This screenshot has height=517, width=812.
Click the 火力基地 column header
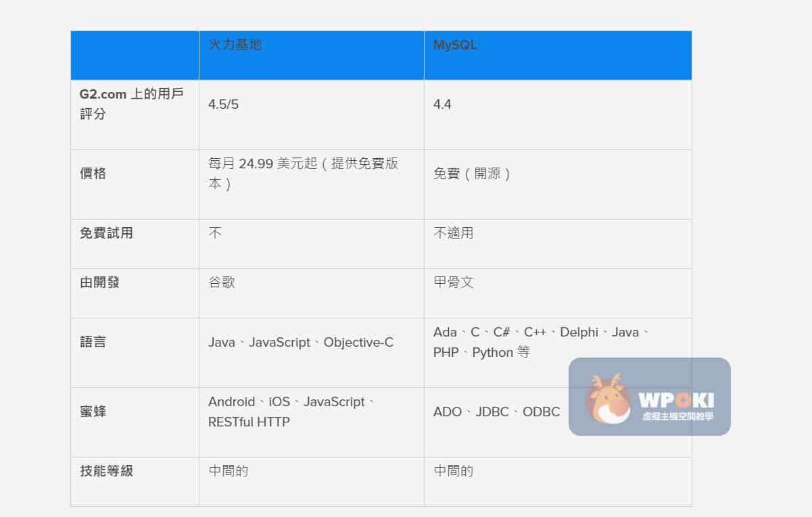[x=236, y=45]
